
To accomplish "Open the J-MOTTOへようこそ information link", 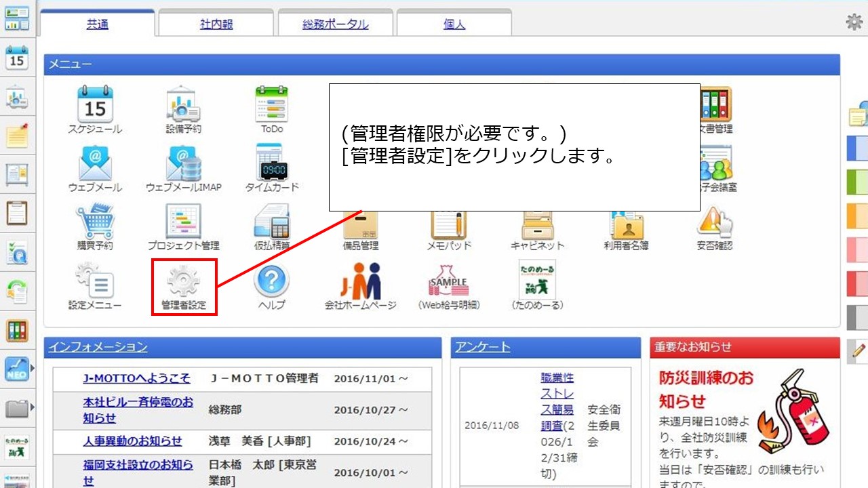I will tap(136, 378).
